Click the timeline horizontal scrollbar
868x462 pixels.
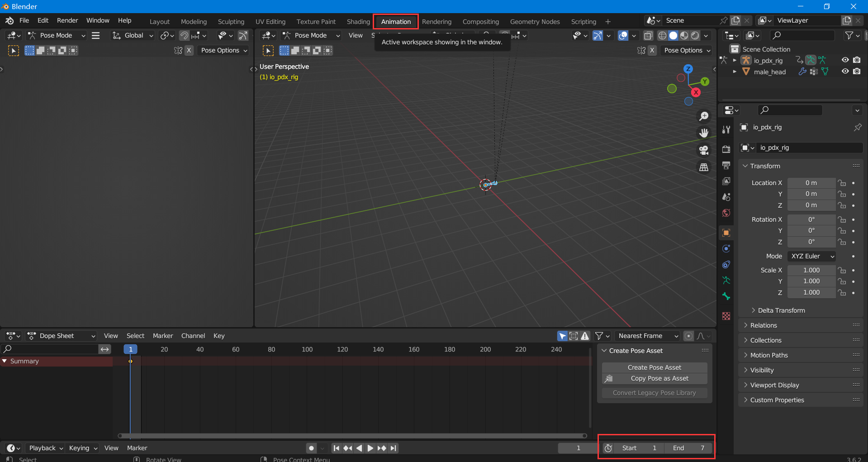[352, 436]
